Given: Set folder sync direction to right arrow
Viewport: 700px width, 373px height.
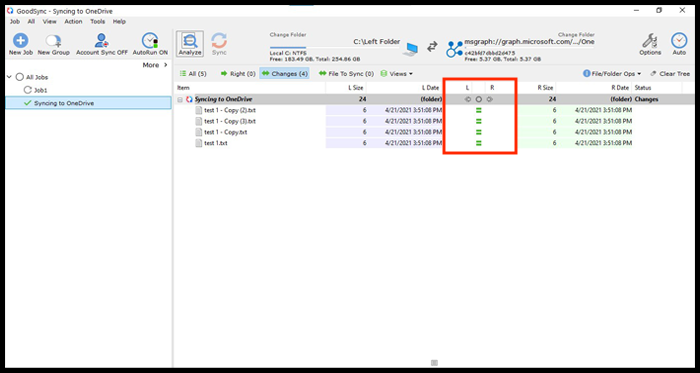Looking at the screenshot, I should point(490,99).
